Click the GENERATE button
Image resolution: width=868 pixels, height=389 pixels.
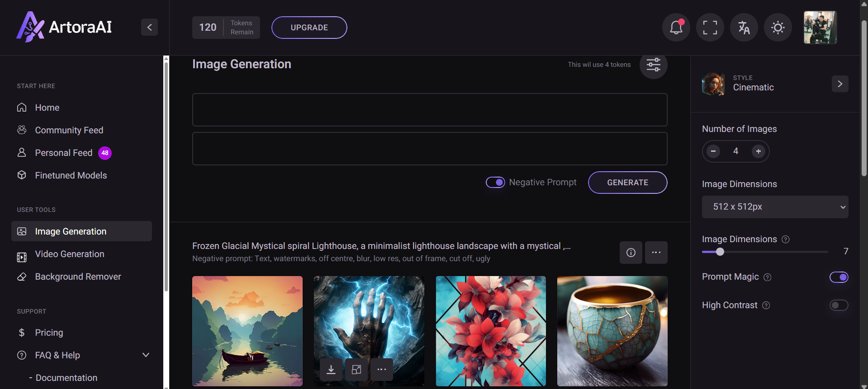[627, 183]
